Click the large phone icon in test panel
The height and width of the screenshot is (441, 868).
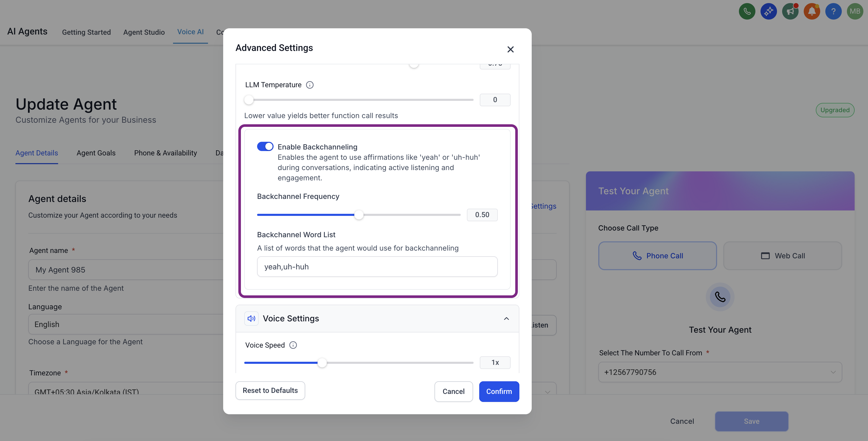(720, 297)
